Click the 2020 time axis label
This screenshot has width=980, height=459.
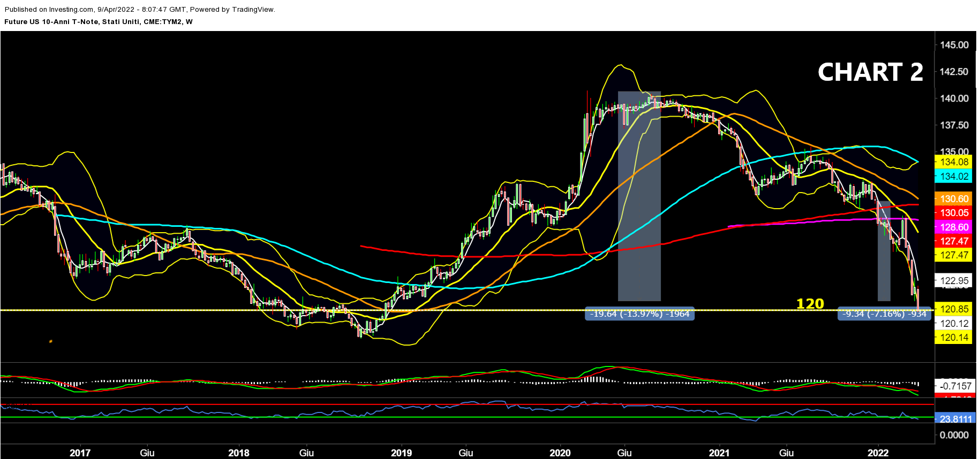[x=560, y=453]
